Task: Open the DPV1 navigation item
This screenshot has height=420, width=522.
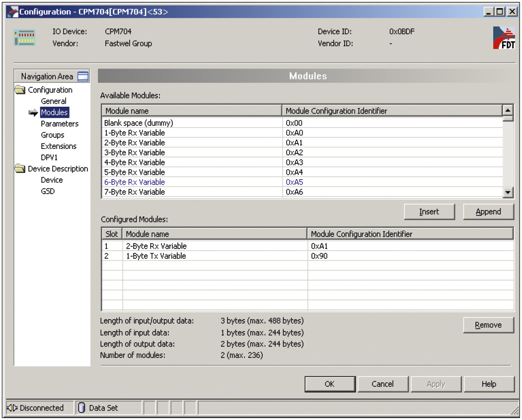Action: (x=49, y=157)
